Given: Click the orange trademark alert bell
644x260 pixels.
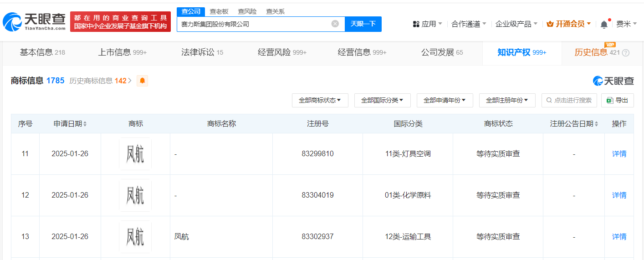Looking at the screenshot, I should pos(143,81).
